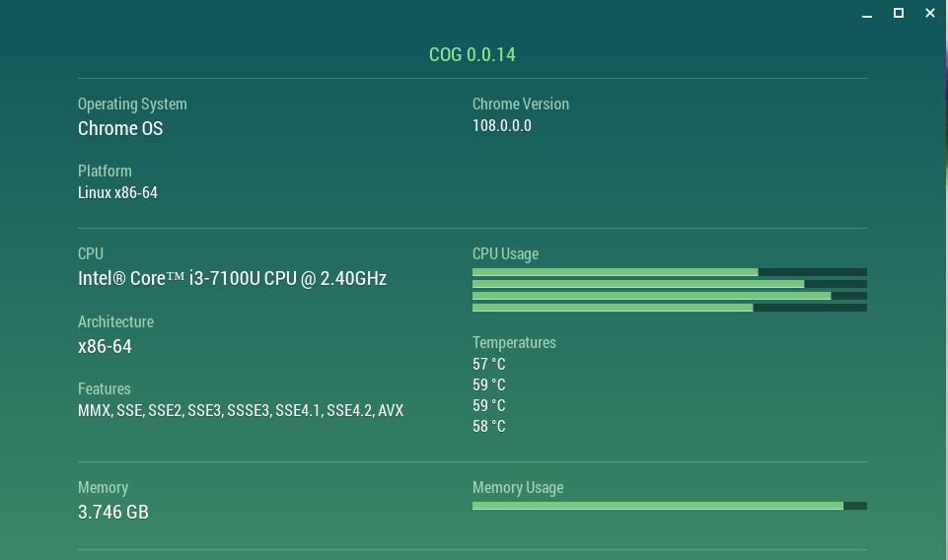Select the Intel Core i3-7100U CPU name
The image size is (948, 560).
pos(232,278)
